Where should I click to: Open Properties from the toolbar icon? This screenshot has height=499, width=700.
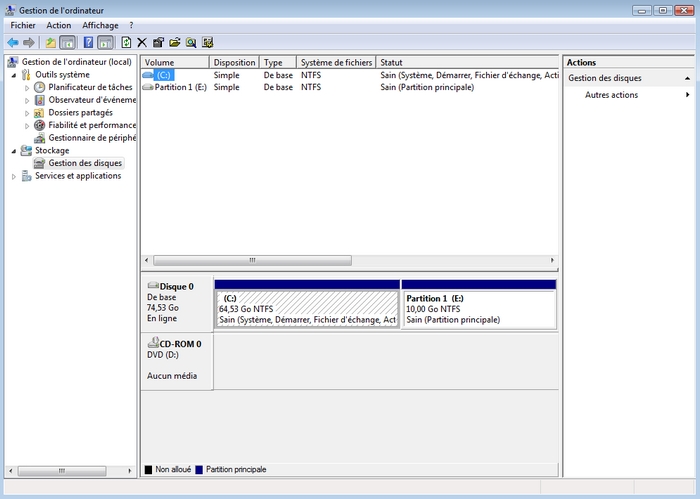coord(158,42)
